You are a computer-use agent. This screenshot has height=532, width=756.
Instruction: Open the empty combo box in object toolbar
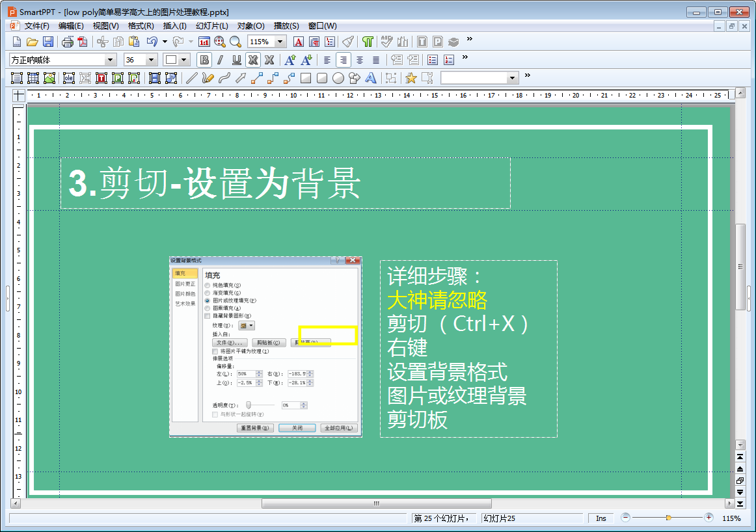click(x=479, y=77)
